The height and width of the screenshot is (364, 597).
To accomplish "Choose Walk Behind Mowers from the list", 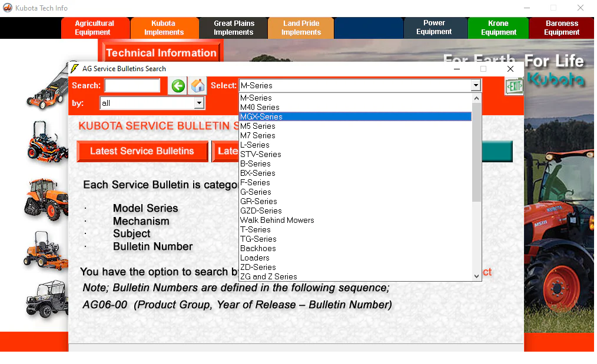I will (x=277, y=221).
